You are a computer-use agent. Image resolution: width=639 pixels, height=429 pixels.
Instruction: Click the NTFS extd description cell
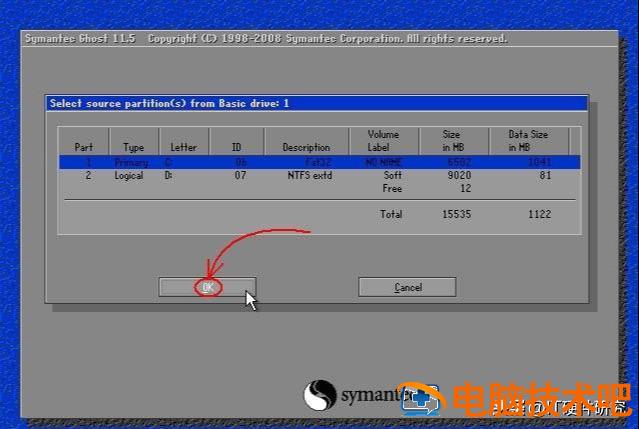(x=310, y=176)
